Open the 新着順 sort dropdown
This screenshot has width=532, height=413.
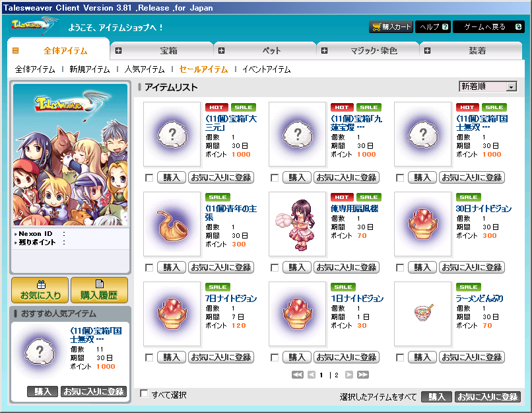(488, 87)
